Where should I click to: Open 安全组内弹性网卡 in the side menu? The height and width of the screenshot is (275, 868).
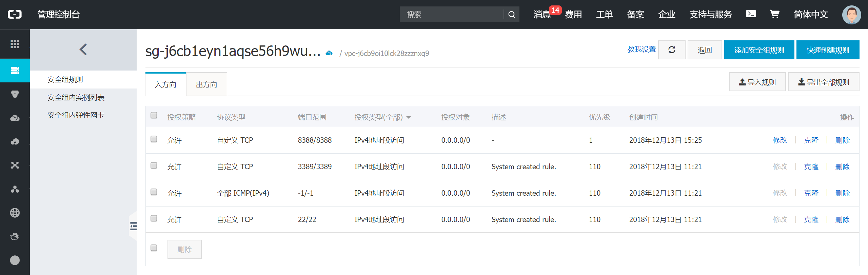76,115
